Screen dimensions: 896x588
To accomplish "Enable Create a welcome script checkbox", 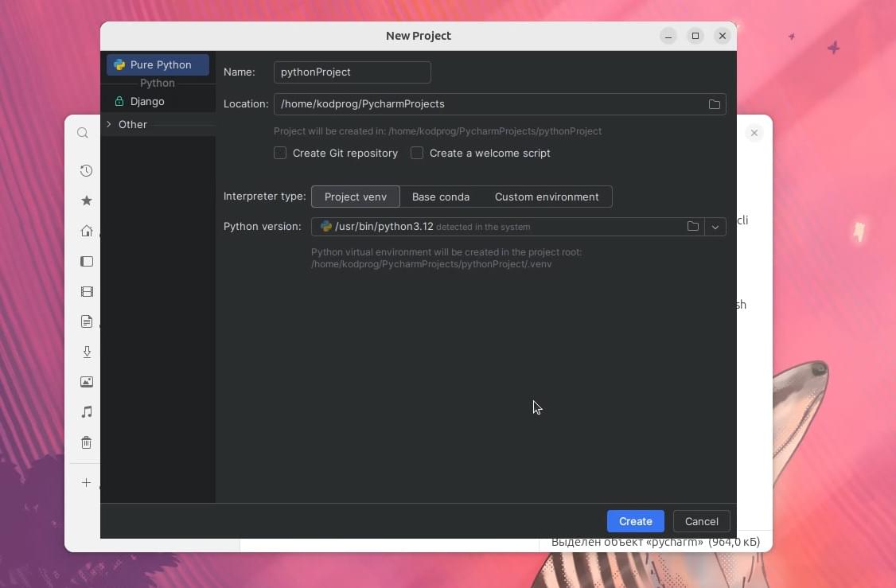I will [417, 153].
